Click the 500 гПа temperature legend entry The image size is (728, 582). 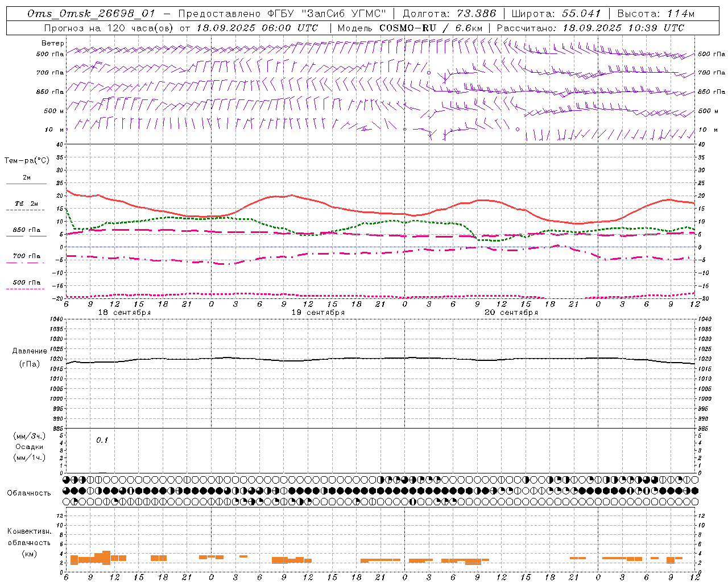coord(27,282)
